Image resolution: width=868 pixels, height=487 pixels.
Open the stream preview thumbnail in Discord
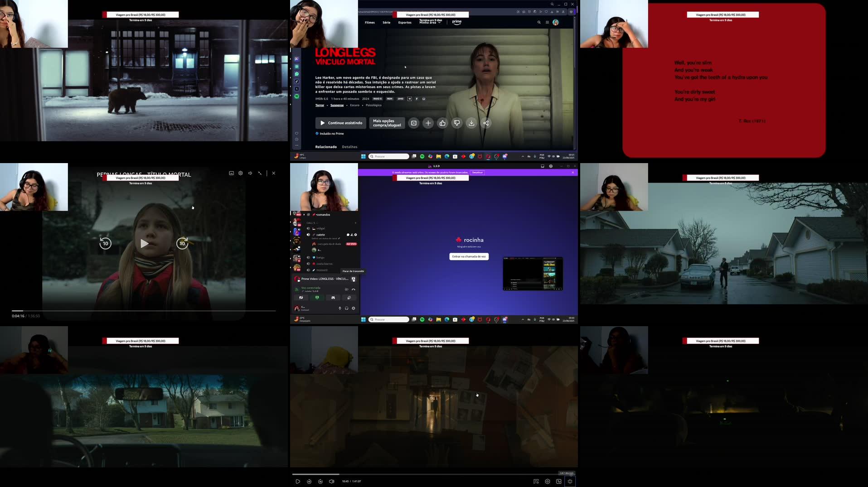533,274
